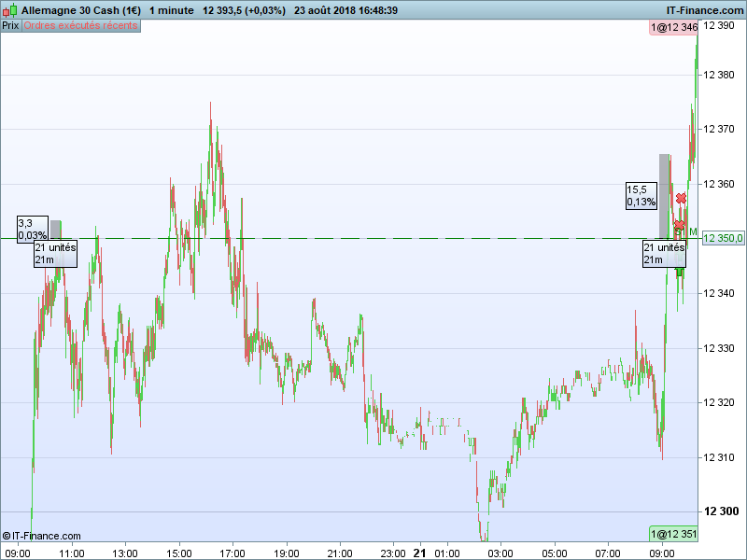Click the 19:00 time axis label
The width and height of the screenshot is (747, 560).
[x=287, y=553]
